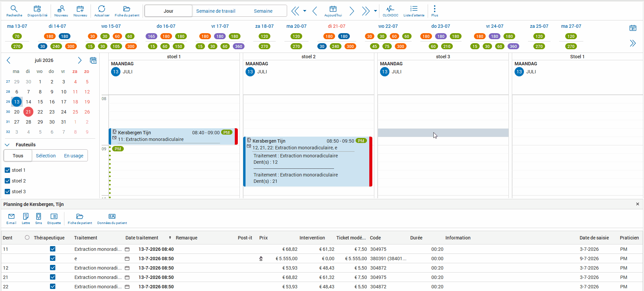The image size is (644, 291).
Task: Open the Recherche search tool
Action: click(14, 11)
